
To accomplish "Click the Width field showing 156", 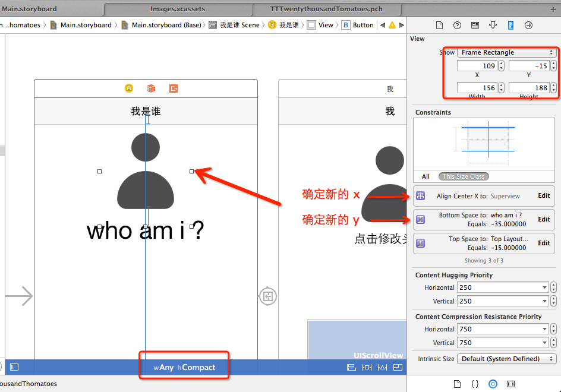I will coord(477,88).
